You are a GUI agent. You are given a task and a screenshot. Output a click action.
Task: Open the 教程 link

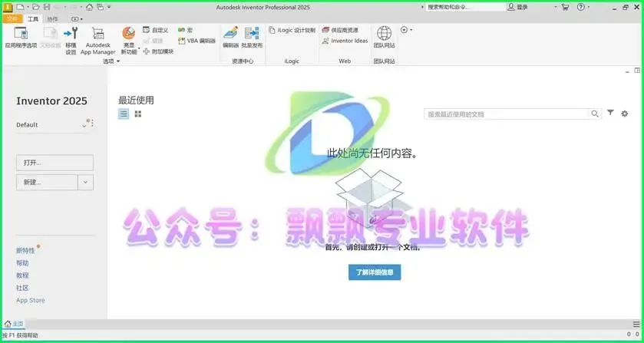[x=22, y=275]
